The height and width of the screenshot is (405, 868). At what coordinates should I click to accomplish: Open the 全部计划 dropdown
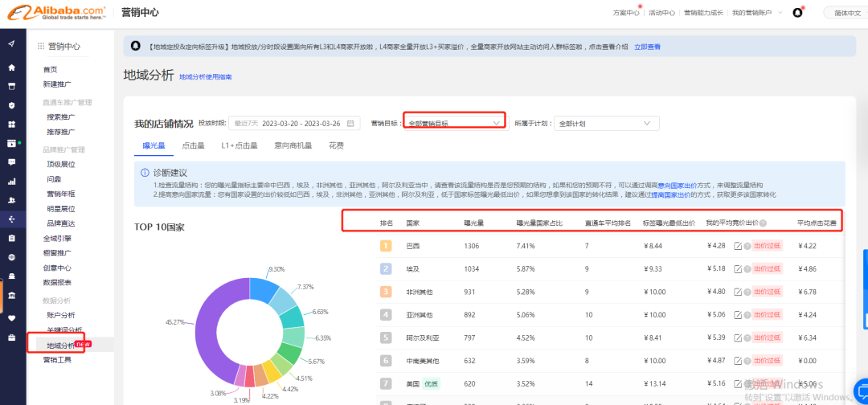click(606, 124)
